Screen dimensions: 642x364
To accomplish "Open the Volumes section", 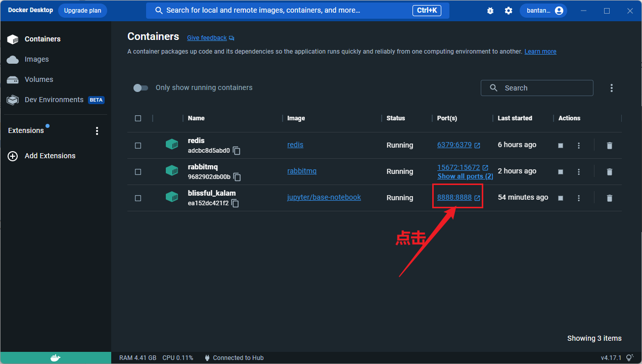I will [x=38, y=79].
